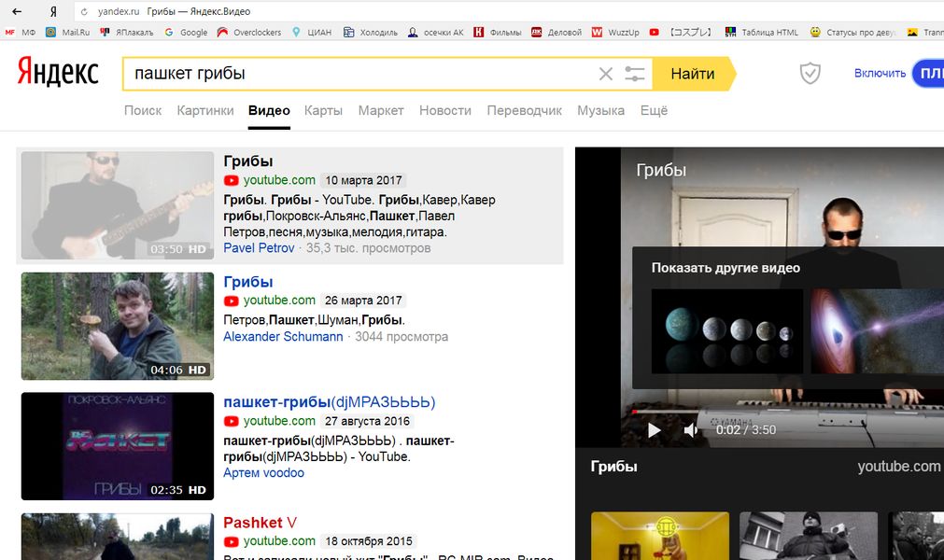Open guitar player thumbnail 03:50 video
The width and height of the screenshot is (944, 560).
[118, 205]
